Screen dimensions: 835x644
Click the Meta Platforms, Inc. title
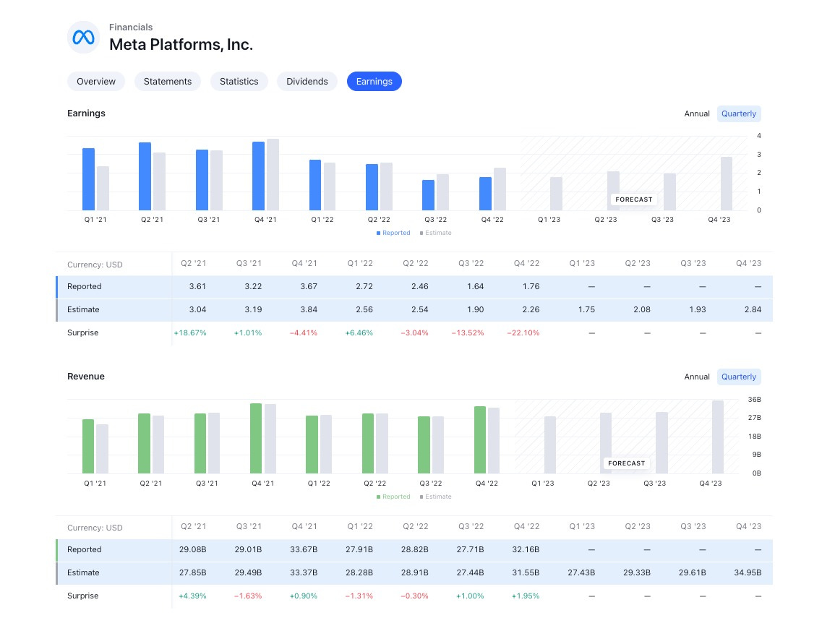[x=181, y=45]
